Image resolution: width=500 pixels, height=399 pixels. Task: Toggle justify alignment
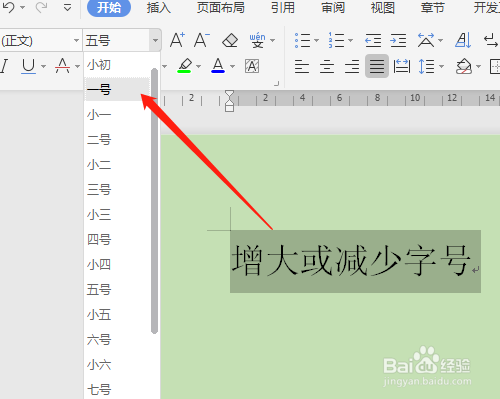click(377, 66)
